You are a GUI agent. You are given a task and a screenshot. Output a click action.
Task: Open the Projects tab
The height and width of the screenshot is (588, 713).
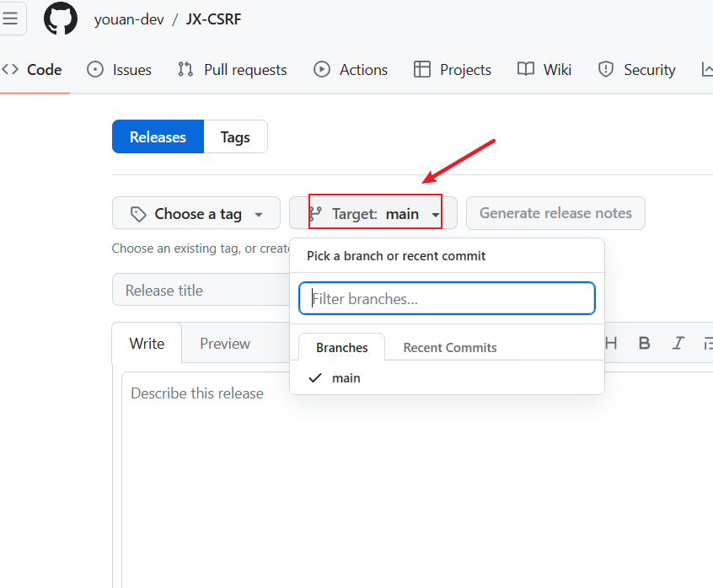point(453,70)
